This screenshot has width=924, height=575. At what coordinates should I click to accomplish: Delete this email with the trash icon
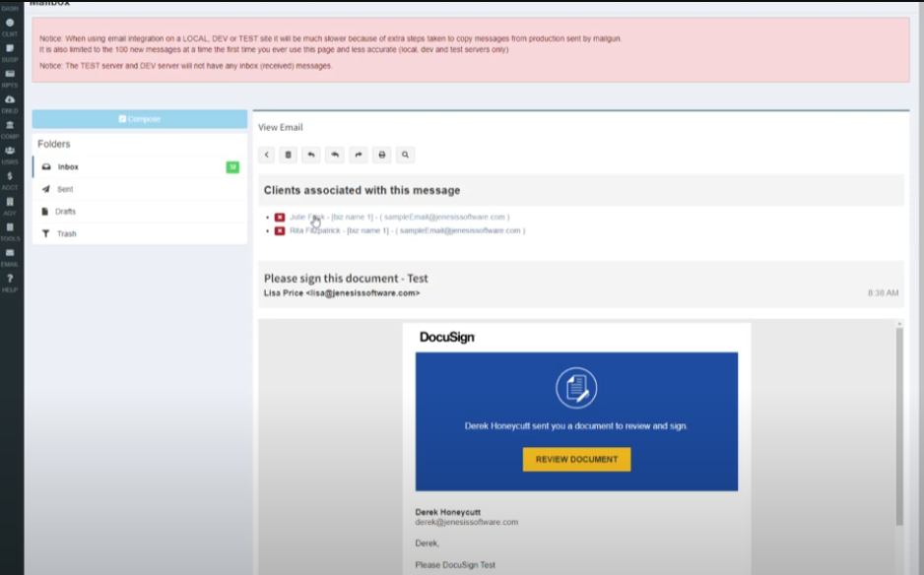coord(289,155)
